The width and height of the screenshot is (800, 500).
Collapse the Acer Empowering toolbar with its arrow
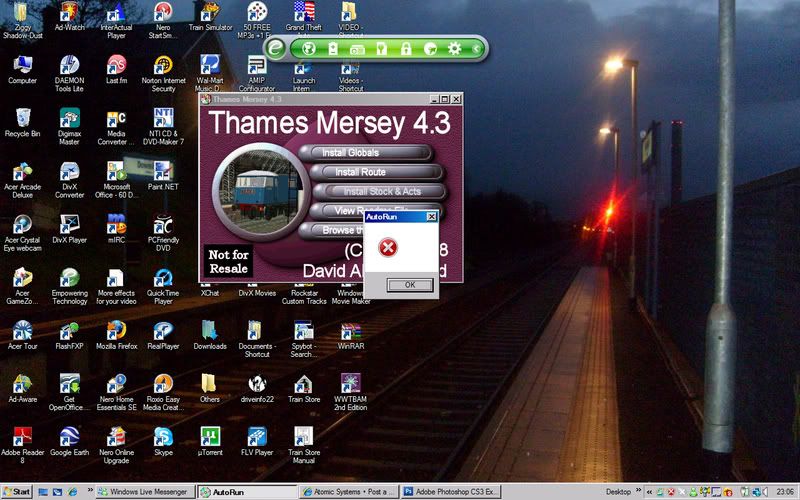[477, 48]
